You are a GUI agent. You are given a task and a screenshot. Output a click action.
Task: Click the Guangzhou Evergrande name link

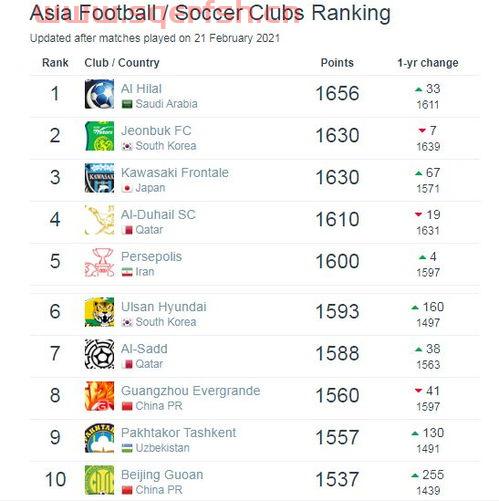pos(191,391)
